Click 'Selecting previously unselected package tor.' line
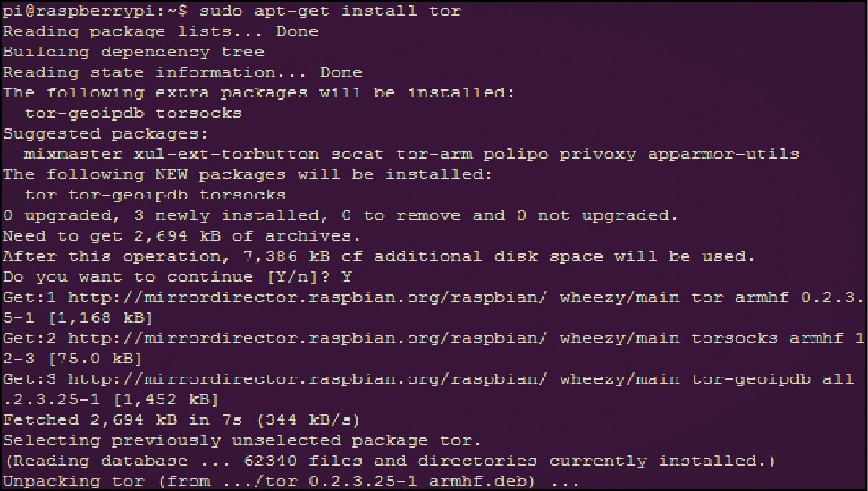 click(x=242, y=440)
